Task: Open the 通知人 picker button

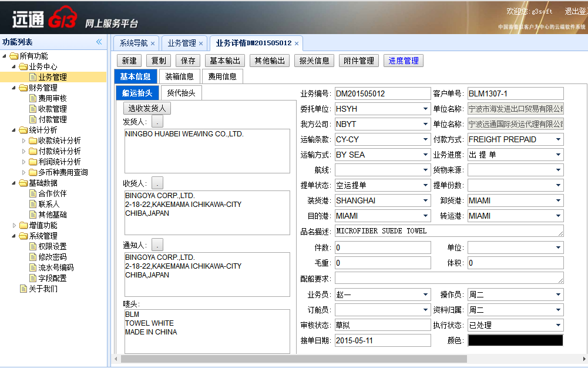Action: pyautogui.click(x=157, y=245)
